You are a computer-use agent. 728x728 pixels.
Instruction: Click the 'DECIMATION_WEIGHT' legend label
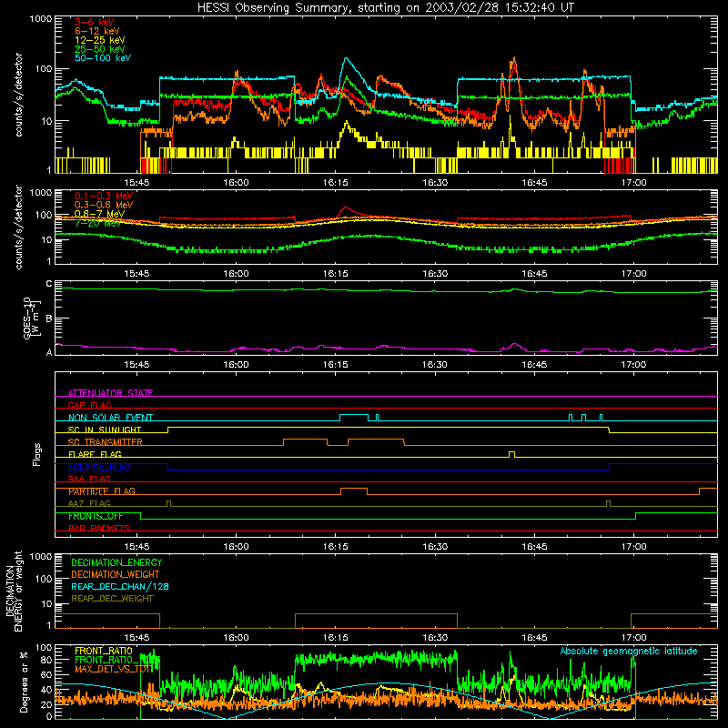click(x=116, y=574)
